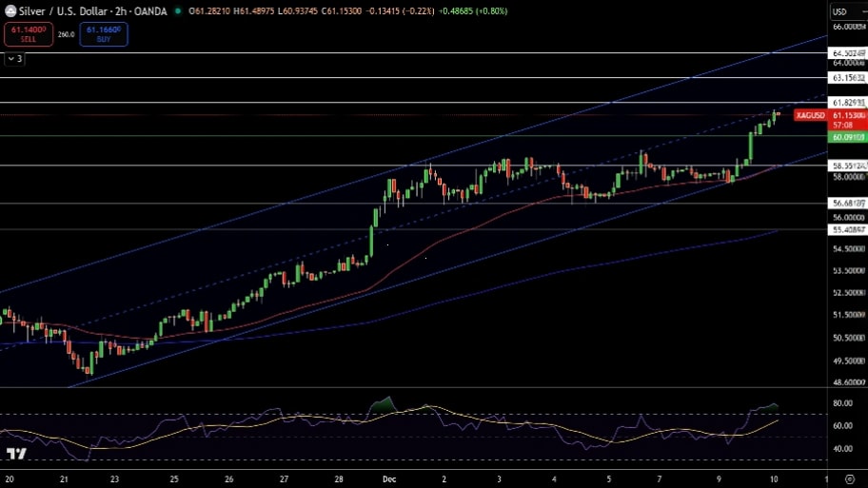Screen dimensions: 868x488
Task: Click the 63.156 price level label
Action: (846, 78)
